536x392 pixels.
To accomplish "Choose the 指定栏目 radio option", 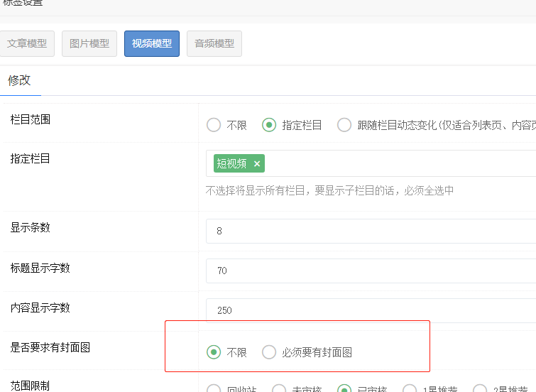I will click(x=269, y=125).
